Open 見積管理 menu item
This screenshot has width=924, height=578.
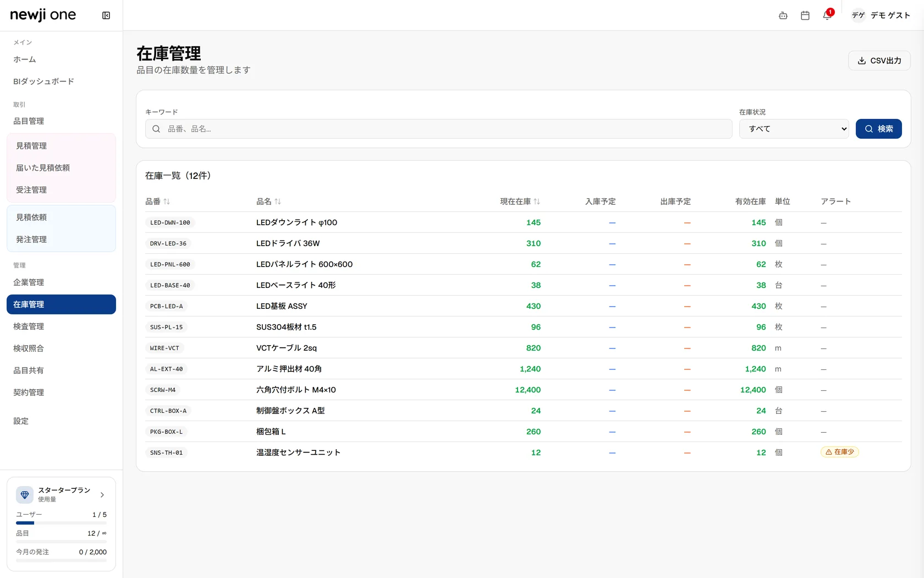point(61,146)
